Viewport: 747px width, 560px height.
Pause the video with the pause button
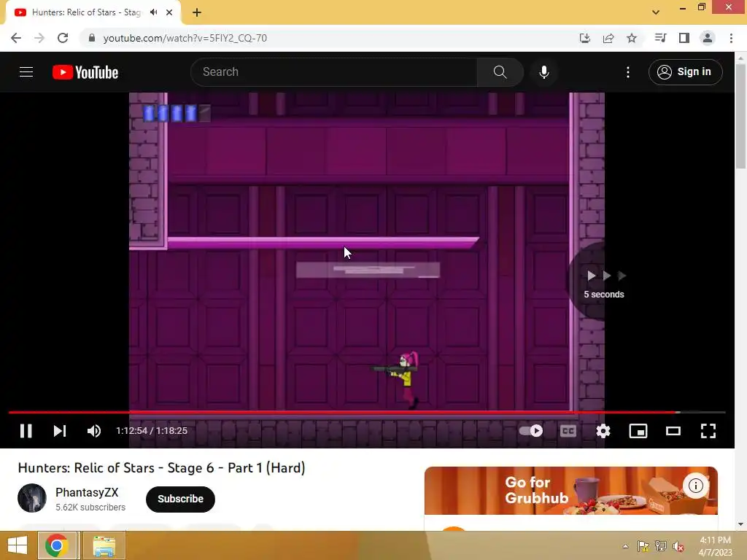26,431
